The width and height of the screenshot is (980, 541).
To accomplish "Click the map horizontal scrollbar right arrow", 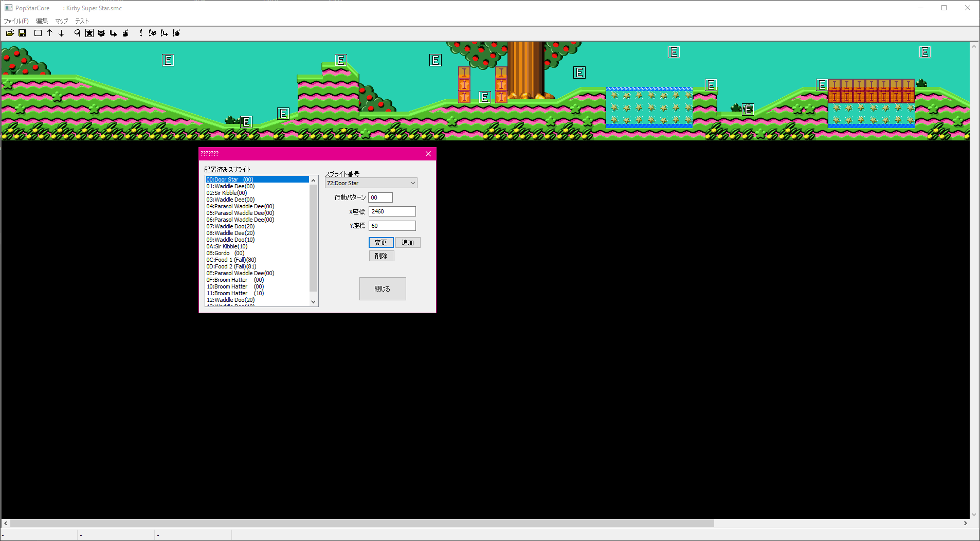I will click(x=965, y=524).
